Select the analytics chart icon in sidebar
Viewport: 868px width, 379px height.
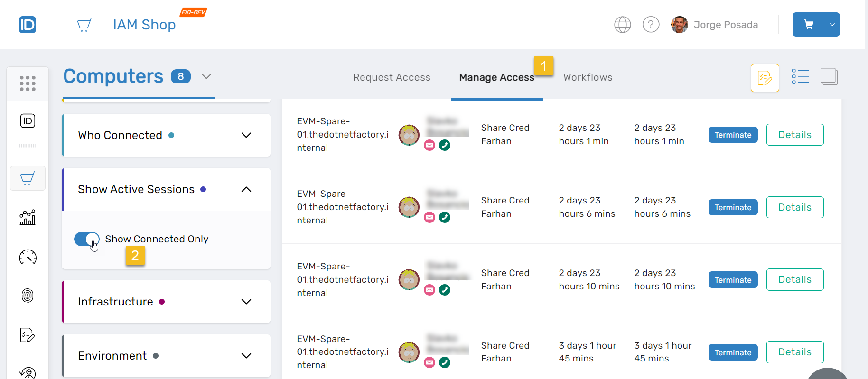pos(28,218)
